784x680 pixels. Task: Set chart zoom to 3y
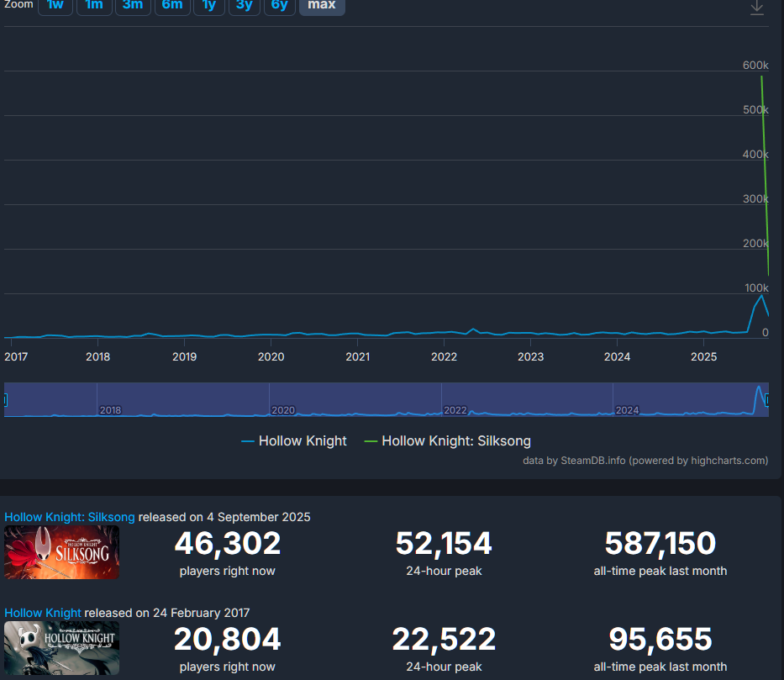(245, 6)
